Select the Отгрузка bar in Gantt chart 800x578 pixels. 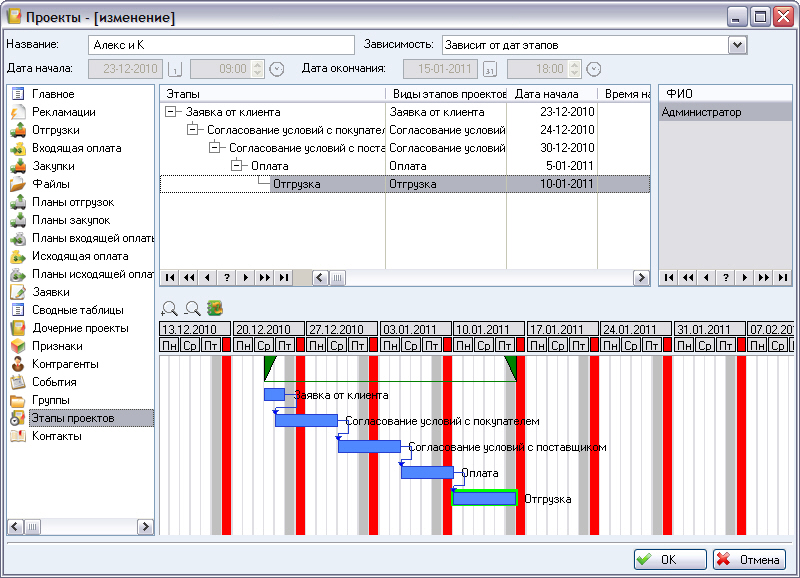(484, 498)
